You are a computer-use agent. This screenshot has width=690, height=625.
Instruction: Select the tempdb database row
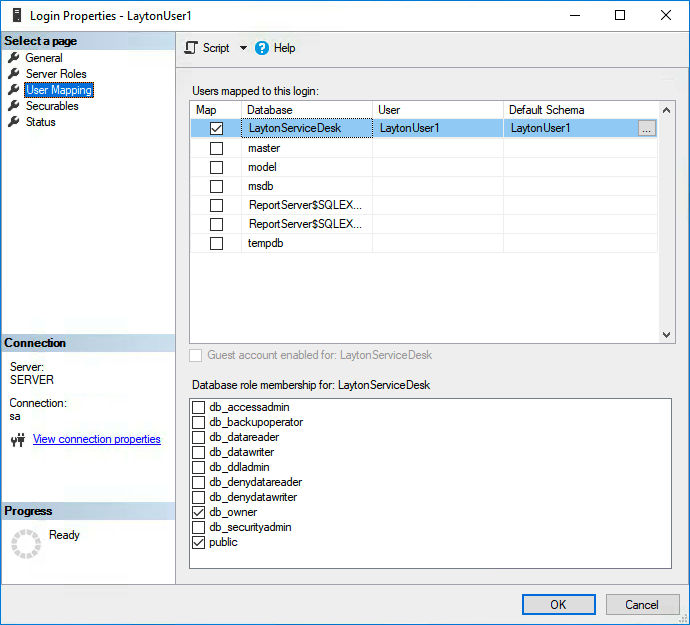(x=424, y=243)
